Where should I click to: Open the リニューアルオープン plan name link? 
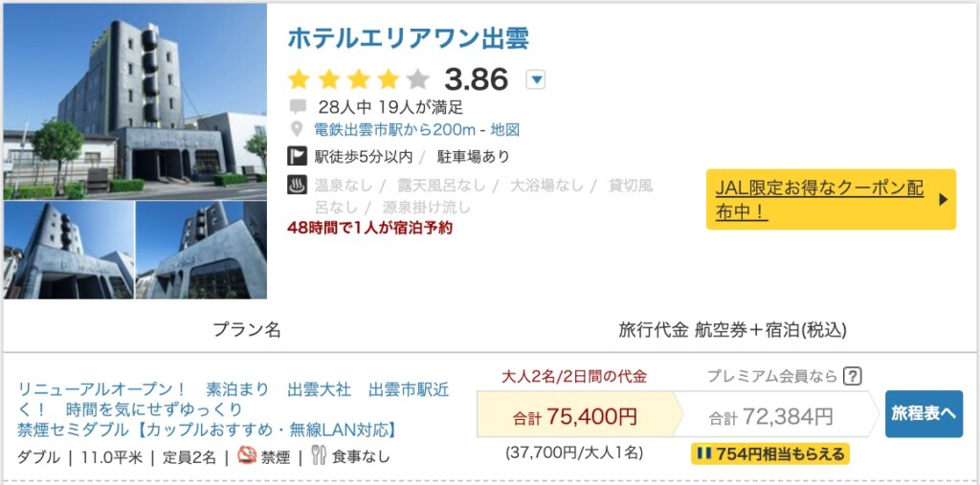233,409
